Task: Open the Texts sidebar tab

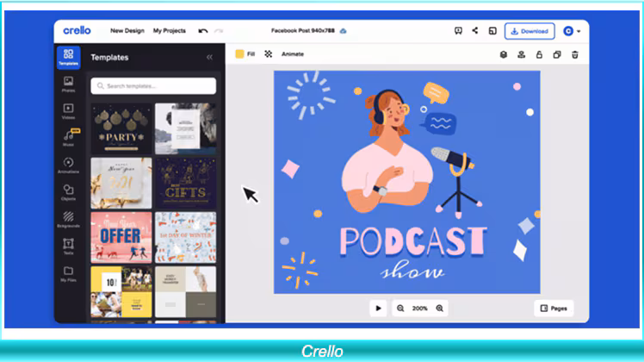Action: tap(68, 247)
